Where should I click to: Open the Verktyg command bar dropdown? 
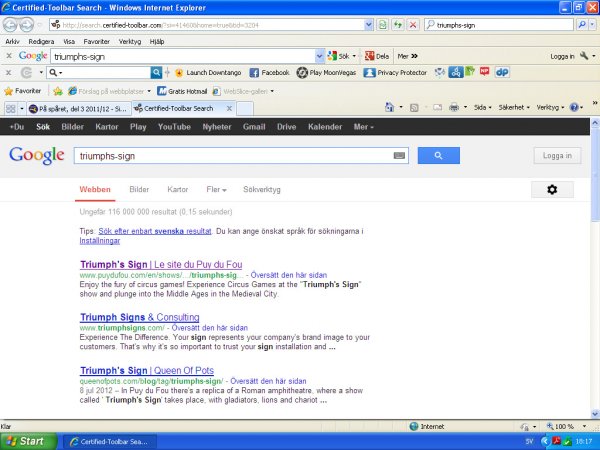(550, 108)
